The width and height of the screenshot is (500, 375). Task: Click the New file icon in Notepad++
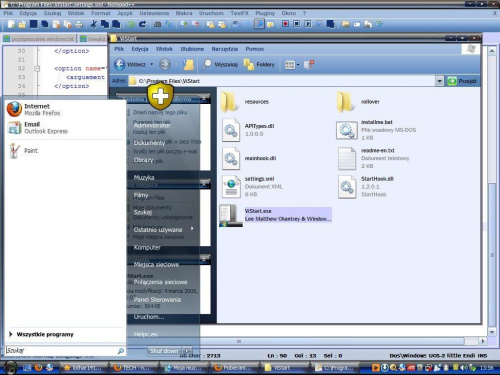point(11,24)
